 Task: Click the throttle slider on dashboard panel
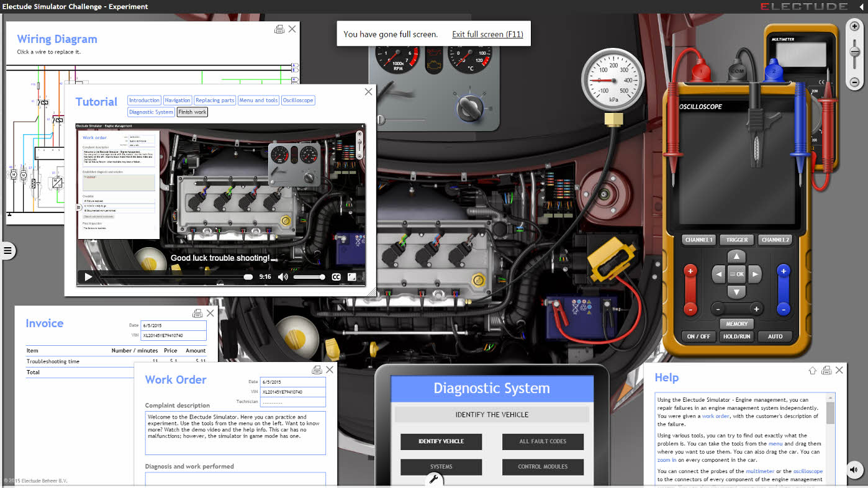coord(381,119)
